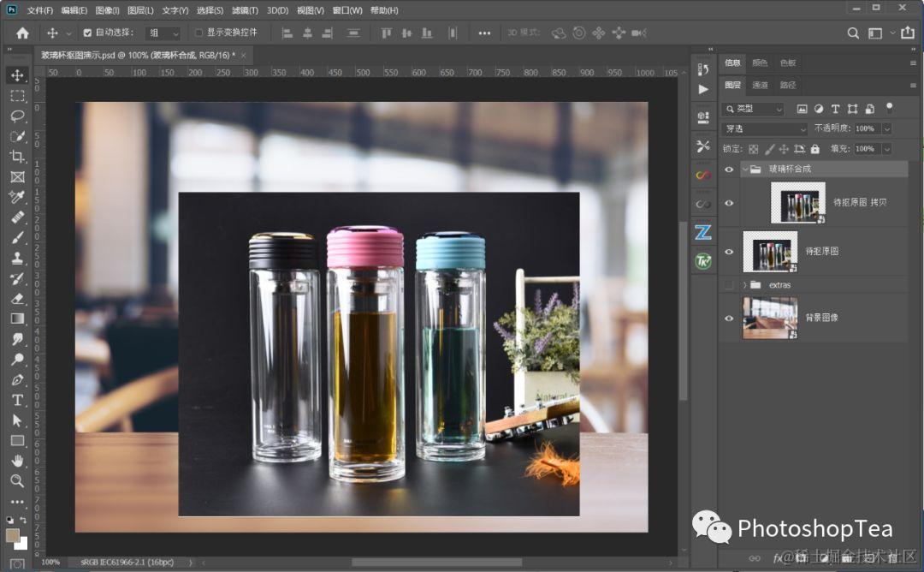The image size is (924, 572).
Task: Select the Crop tool
Action: (x=17, y=156)
